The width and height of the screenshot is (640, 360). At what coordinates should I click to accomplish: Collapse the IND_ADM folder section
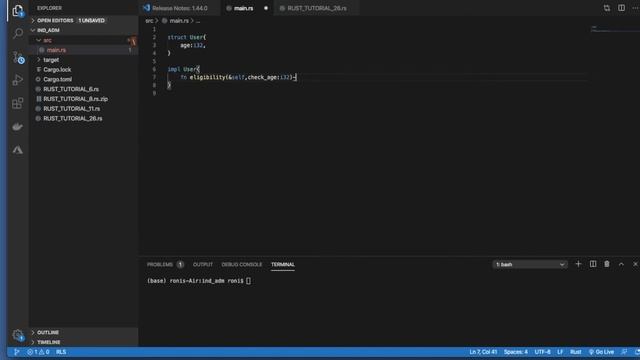[83, 30]
